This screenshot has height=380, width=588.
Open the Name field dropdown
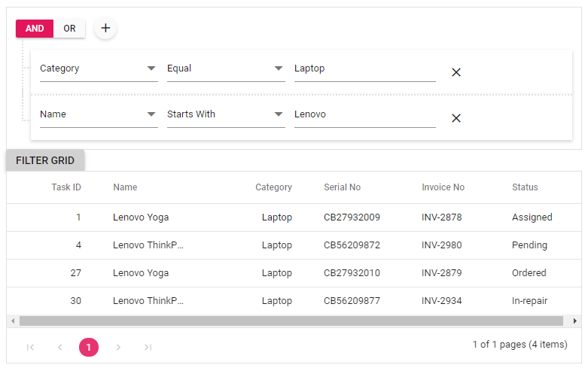(151, 114)
